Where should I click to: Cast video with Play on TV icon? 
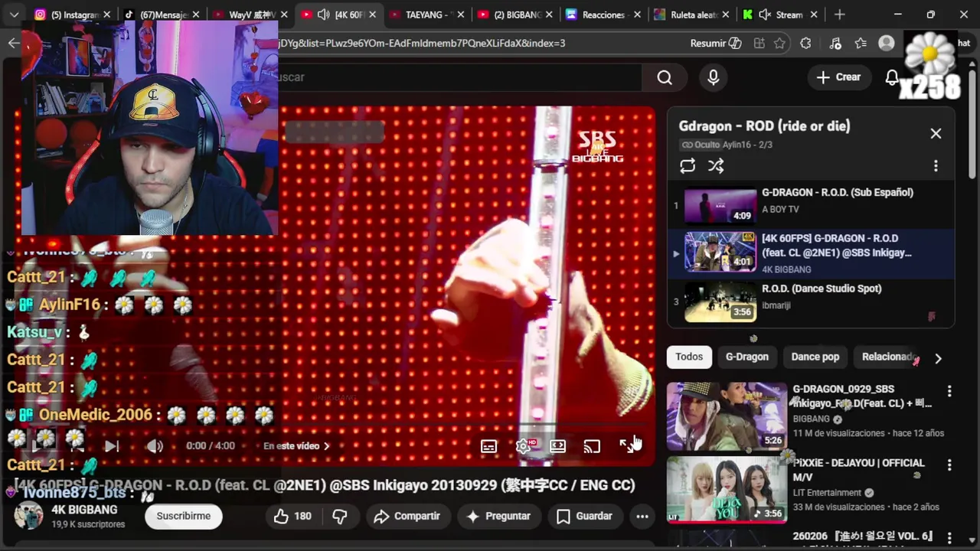pyautogui.click(x=592, y=446)
